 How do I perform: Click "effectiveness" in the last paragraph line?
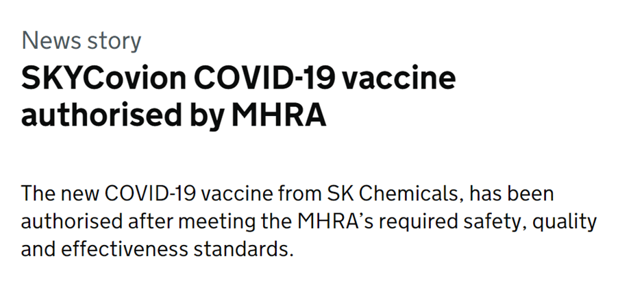coord(125,250)
